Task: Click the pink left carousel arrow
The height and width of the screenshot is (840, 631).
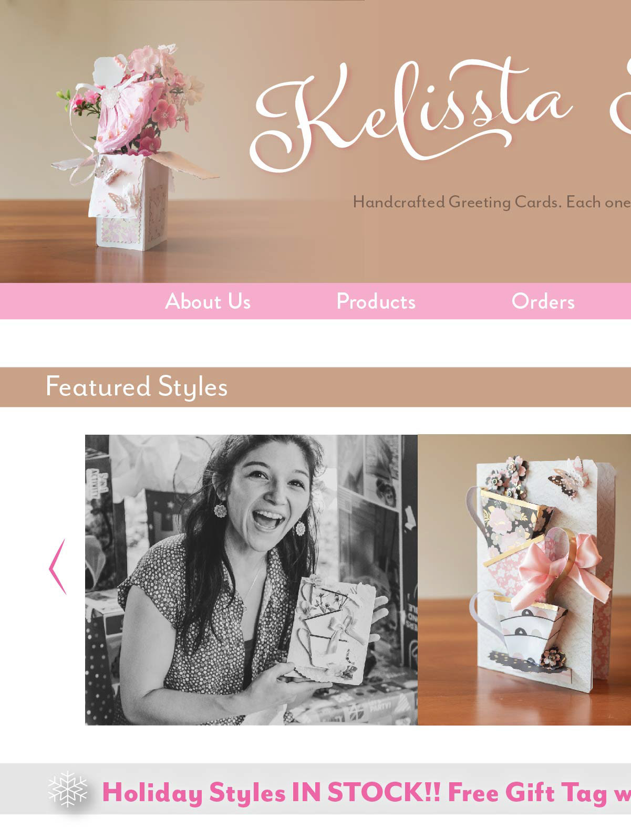Action: 57,567
